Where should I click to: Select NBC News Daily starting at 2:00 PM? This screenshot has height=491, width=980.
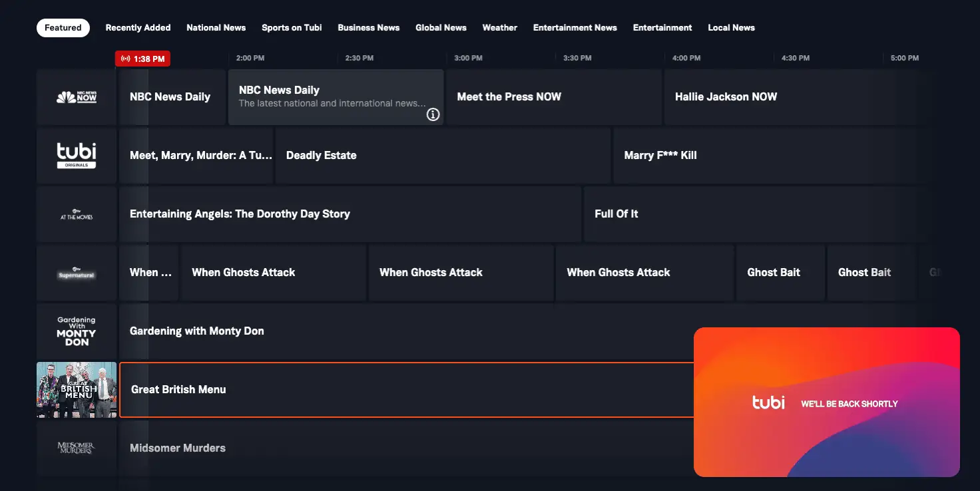click(x=336, y=97)
